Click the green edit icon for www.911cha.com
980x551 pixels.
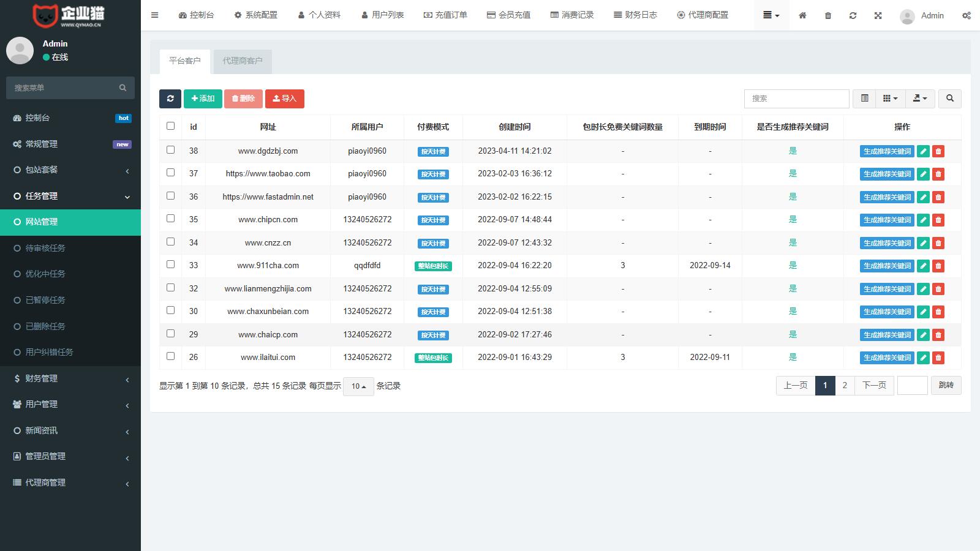point(923,266)
